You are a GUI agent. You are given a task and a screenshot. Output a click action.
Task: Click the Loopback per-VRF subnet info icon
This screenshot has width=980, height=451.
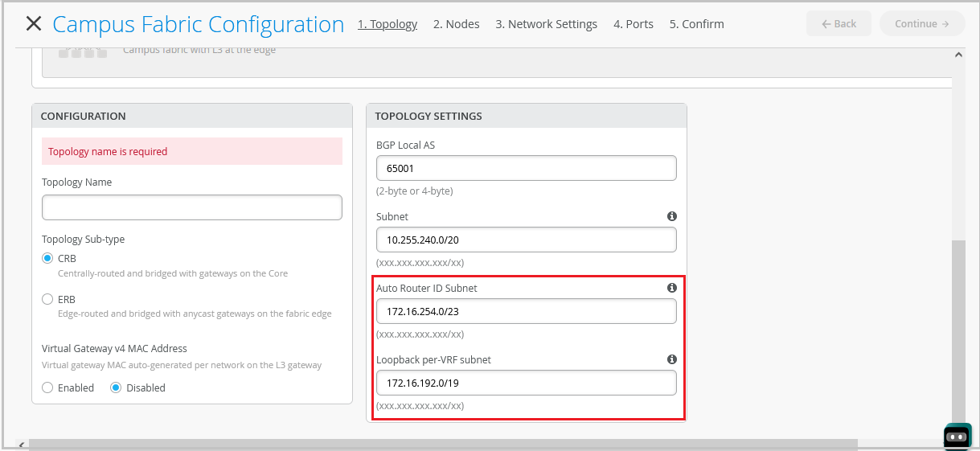pos(671,359)
